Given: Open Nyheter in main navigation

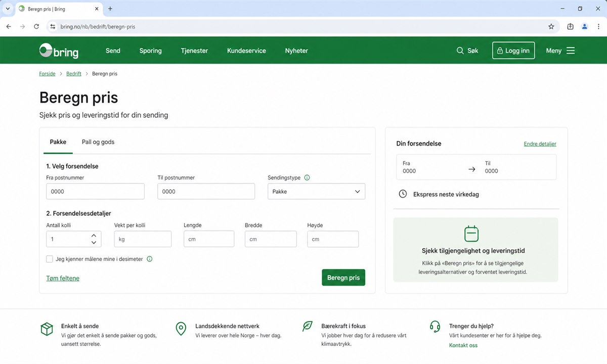Looking at the screenshot, I should (296, 51).
